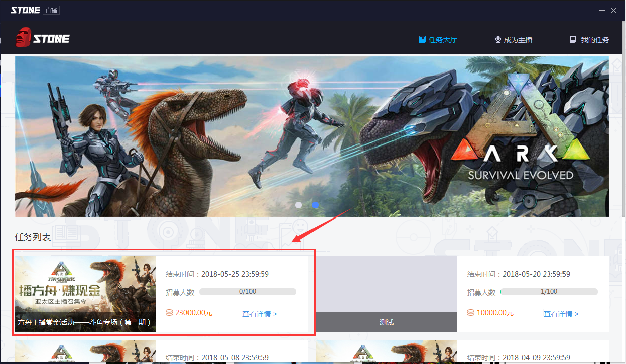Click the coin icon beside 10000.00元
The width and height of the screenshot is (626, 364).
(471, 313)
